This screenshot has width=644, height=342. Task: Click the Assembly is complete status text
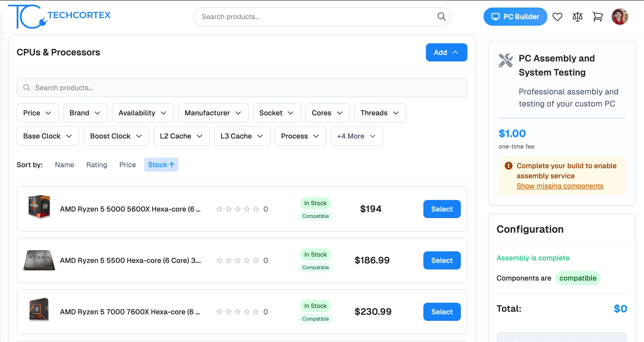click(533, 258)
